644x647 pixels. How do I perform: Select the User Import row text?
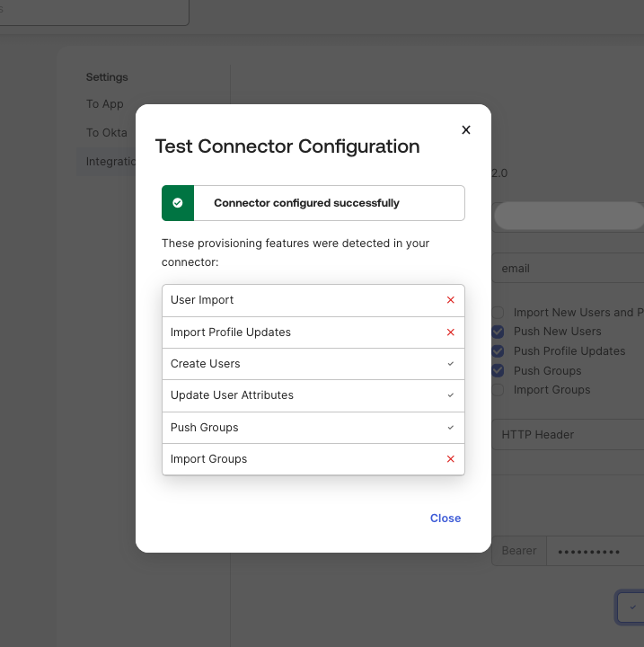pos(202,300)
